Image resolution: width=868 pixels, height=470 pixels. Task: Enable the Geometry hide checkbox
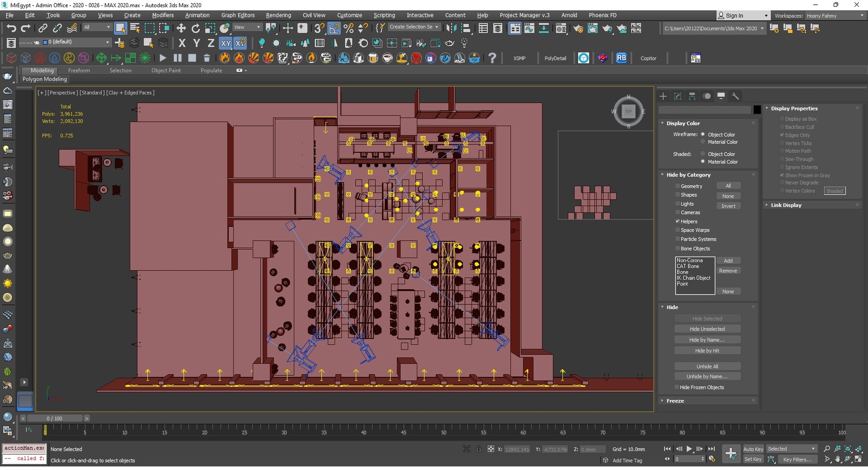coord(678,186)
